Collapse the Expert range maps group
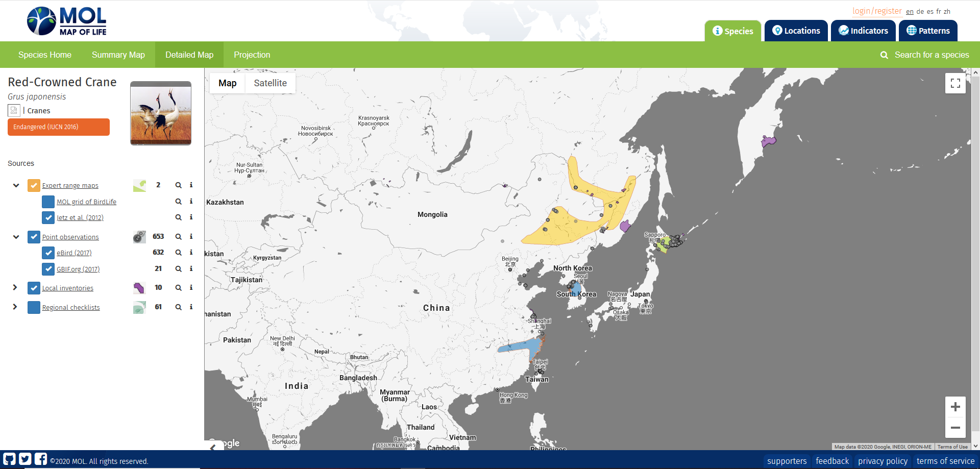This screenshot has width=980, height=469. click(16, 186)
